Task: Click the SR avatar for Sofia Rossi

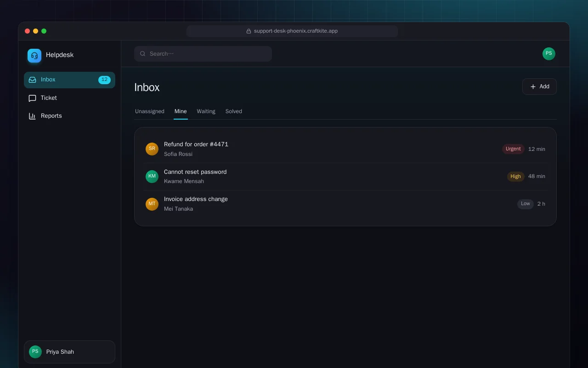Action: [152, 149]
